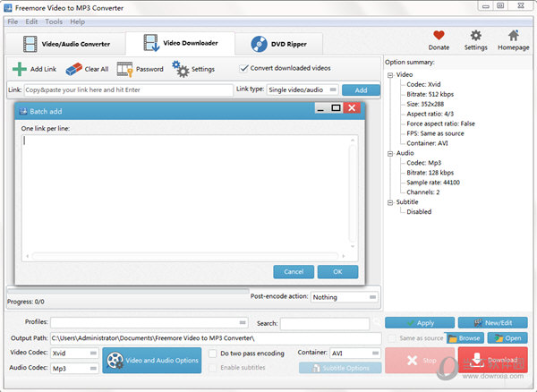This screenshot has width=537, height=392.
Task: Enable Do two pass encoding
Action: 213,354
